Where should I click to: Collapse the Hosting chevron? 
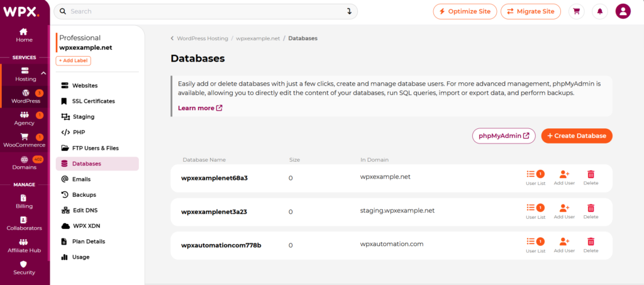(43, 74)
